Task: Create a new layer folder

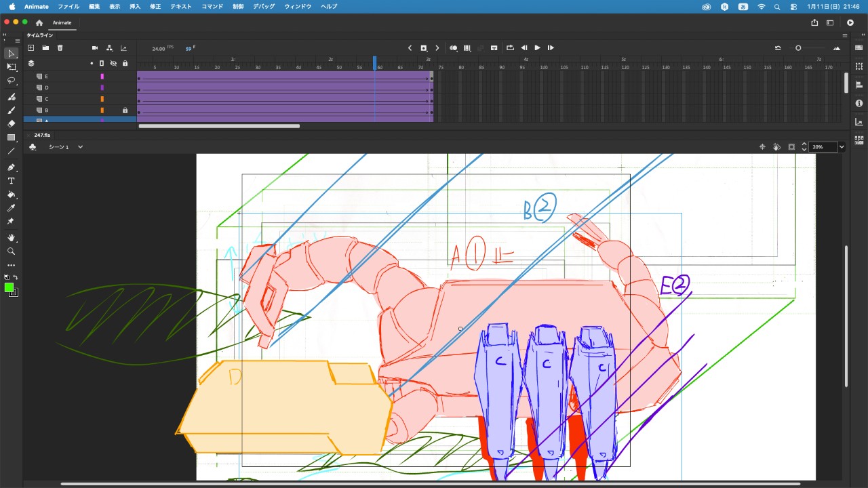Action: [x=45, y=48]
